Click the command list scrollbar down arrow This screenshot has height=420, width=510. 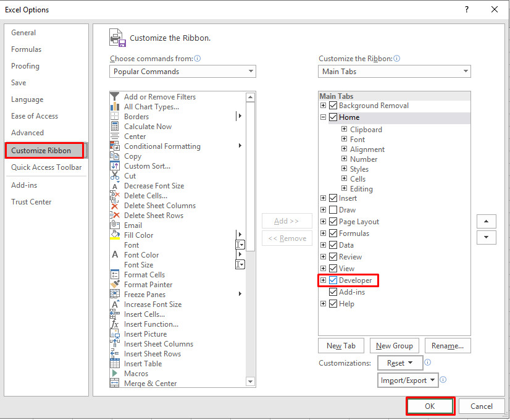[250, 381]
